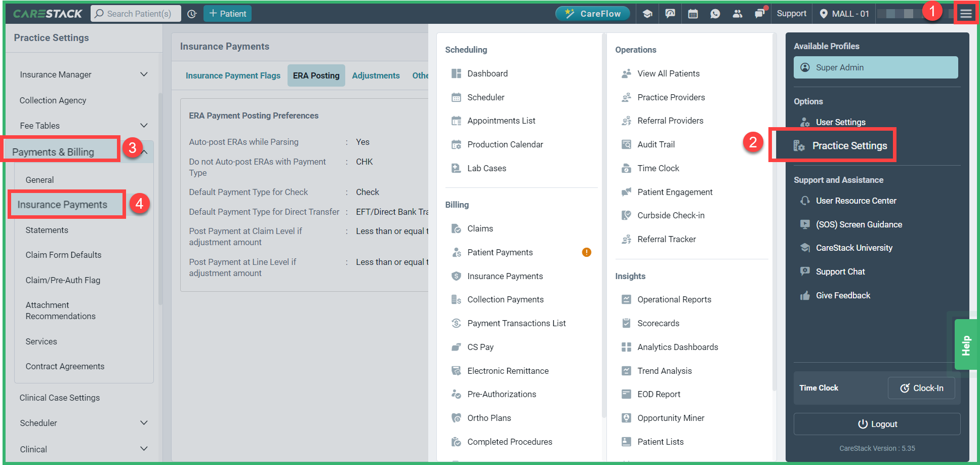Open Analytics Dashboards under Insights
Image resolution: width=980 pixels, height=465 pixels.
tap(626, 347)
